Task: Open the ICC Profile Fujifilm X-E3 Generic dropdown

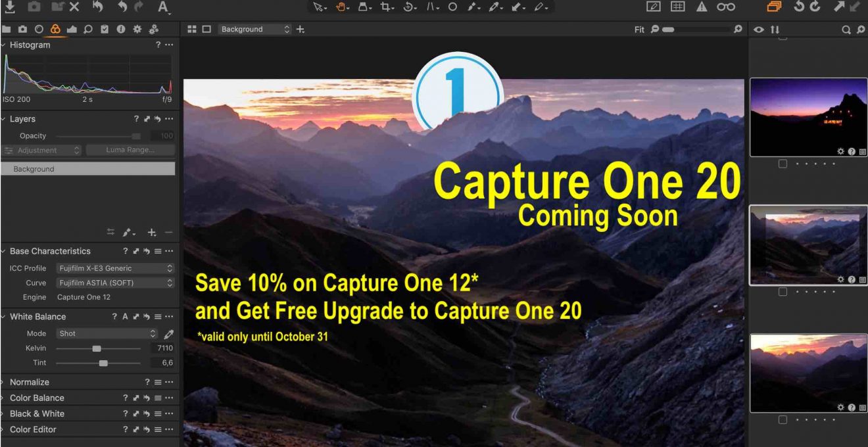Action: tap(115, 268)
